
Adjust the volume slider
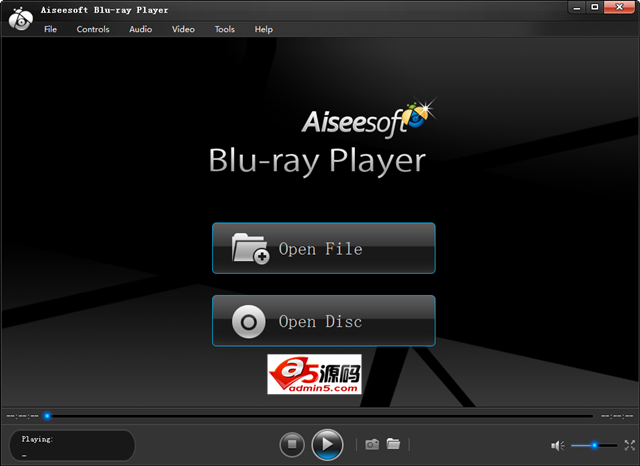(594, 445)
